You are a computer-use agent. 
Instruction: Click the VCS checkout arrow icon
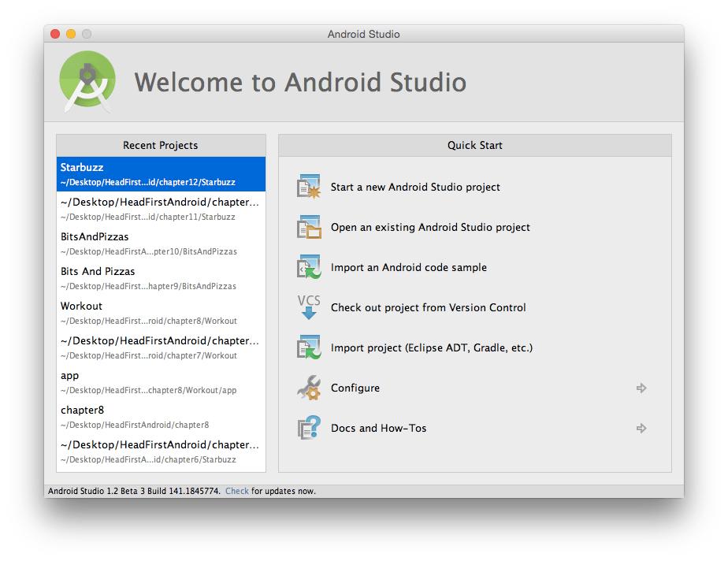point(309,307)
